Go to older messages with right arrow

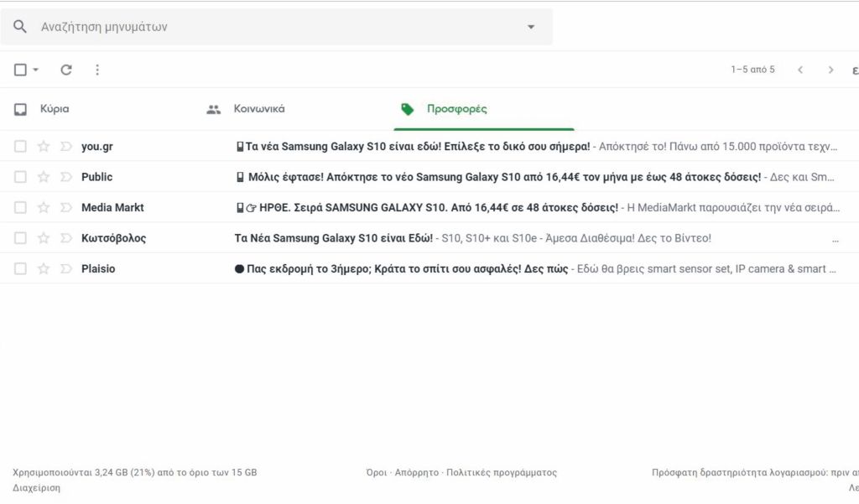830,70
